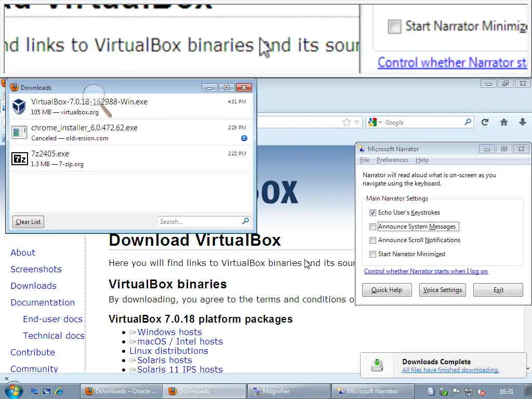Switch to Microsoft Narrator taskbar button
The image size is (532, 399).
tap(372, 391)
